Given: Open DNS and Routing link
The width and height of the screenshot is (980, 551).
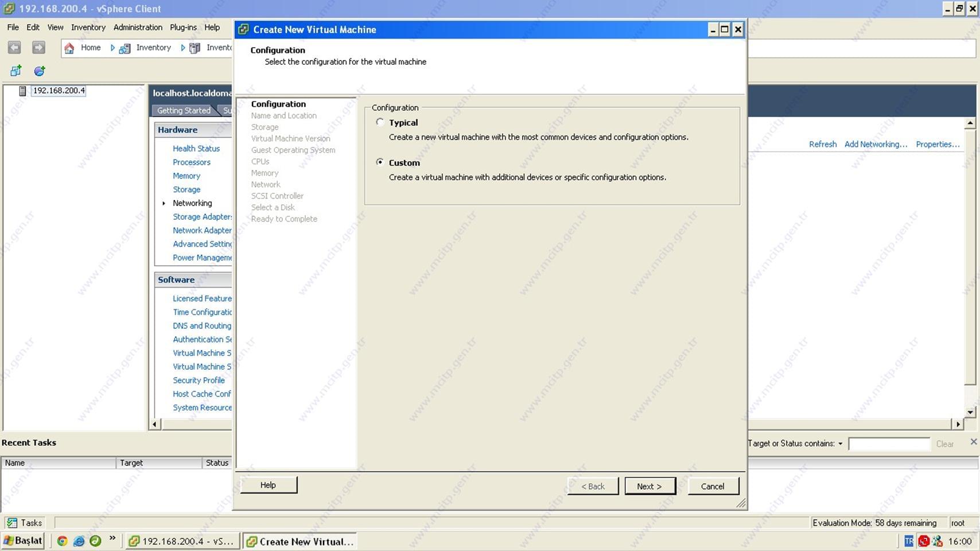Looking at the screenshot, I should pyautogui.click(x=202, y=325).
